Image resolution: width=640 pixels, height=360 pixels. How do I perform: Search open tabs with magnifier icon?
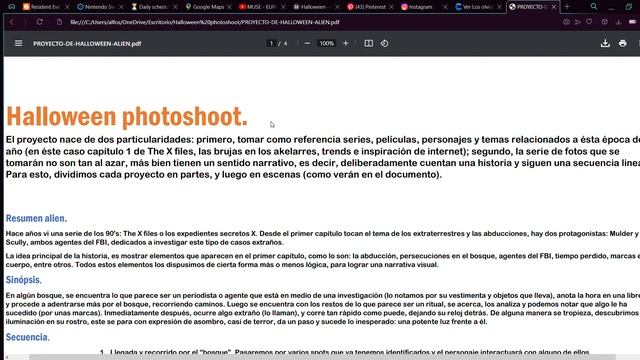coord(594,7)
